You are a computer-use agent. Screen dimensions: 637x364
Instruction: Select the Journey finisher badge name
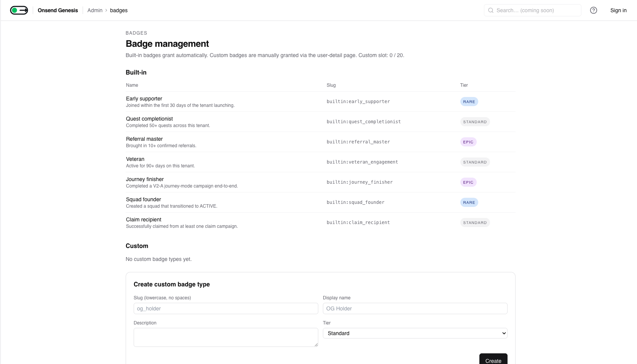coord(145,179)
